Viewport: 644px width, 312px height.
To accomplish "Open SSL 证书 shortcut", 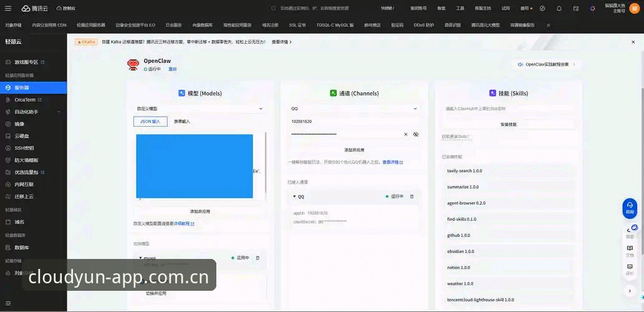I will click(297, 25).
